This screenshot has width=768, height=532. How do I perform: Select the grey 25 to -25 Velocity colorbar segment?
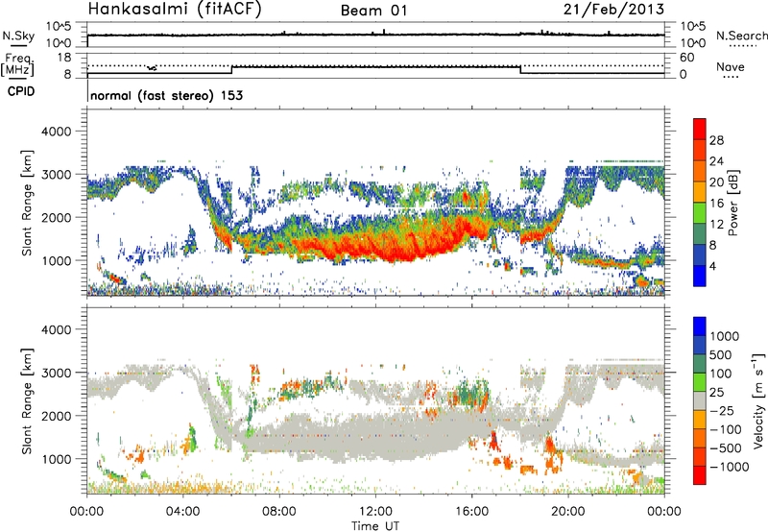700,401
